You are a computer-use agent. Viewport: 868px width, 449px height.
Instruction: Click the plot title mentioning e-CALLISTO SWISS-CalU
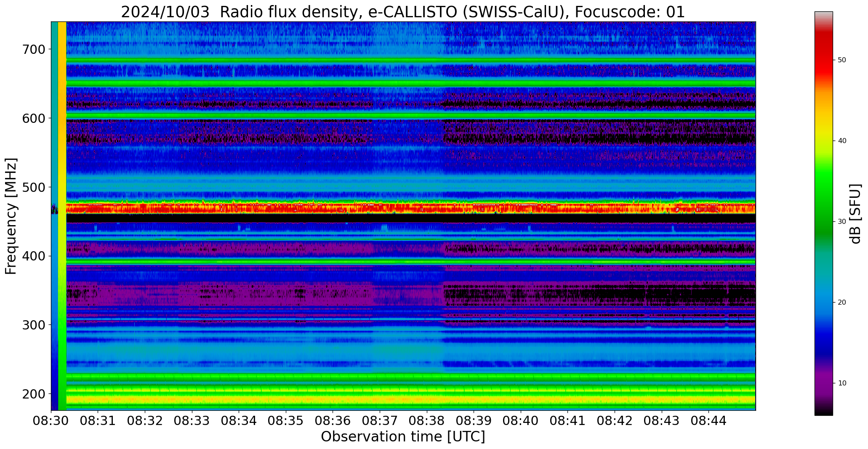coord(403,12)
